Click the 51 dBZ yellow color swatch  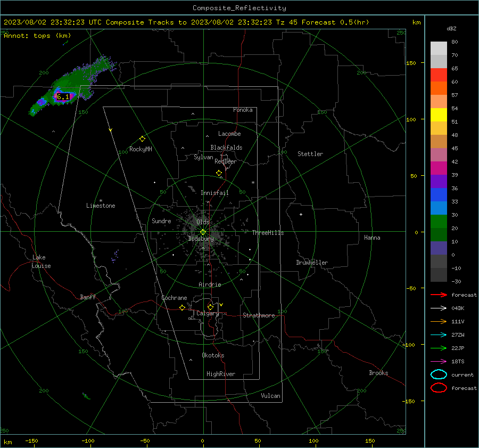(x=439, y=115)
